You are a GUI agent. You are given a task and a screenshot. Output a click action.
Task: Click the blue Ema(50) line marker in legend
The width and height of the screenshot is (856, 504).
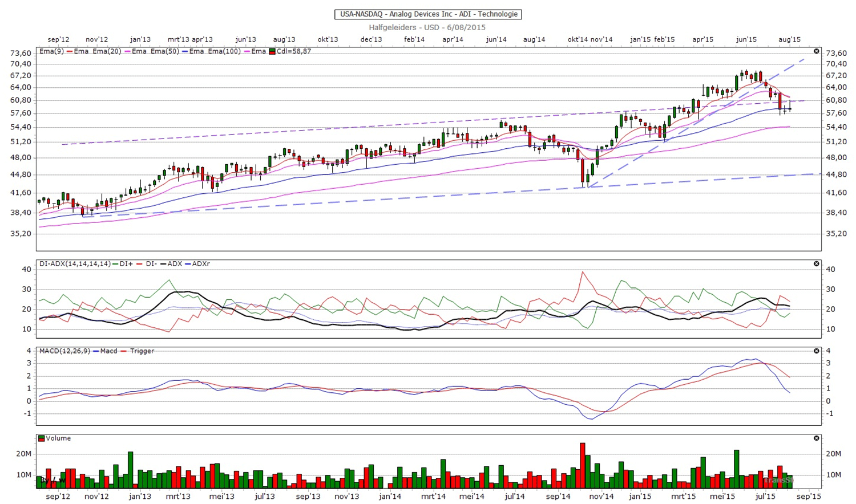point(184,51)
